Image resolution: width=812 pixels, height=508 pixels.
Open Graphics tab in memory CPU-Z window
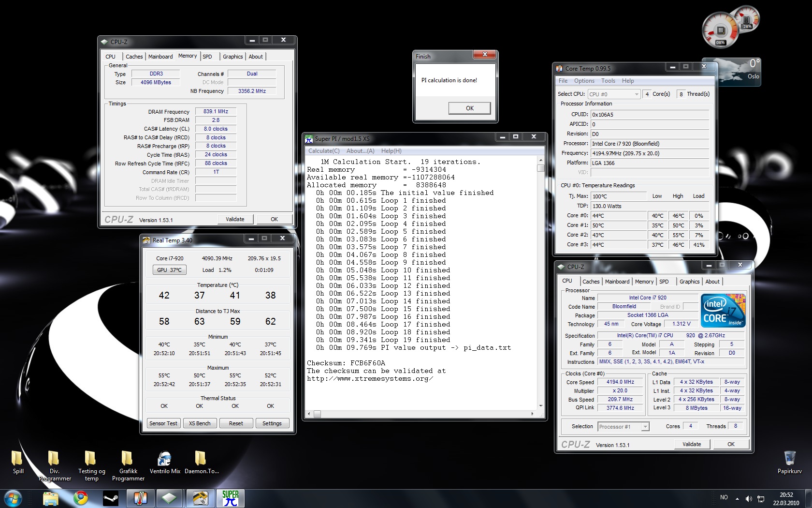tap(232, 57)
